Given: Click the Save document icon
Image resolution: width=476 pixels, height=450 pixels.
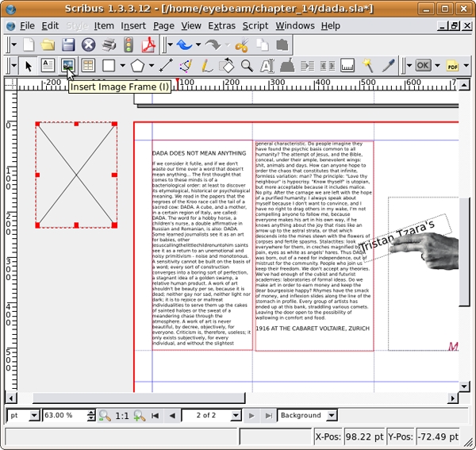Looking at the screenshot, I should point(69,45).
